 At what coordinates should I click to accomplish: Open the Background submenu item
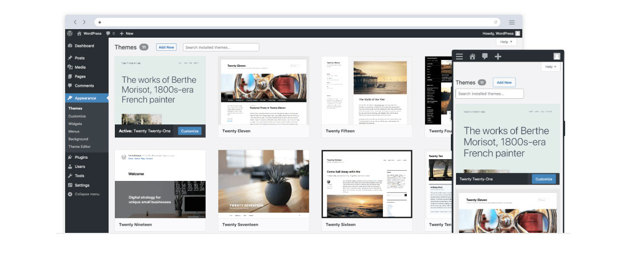[x=78, y=139]
